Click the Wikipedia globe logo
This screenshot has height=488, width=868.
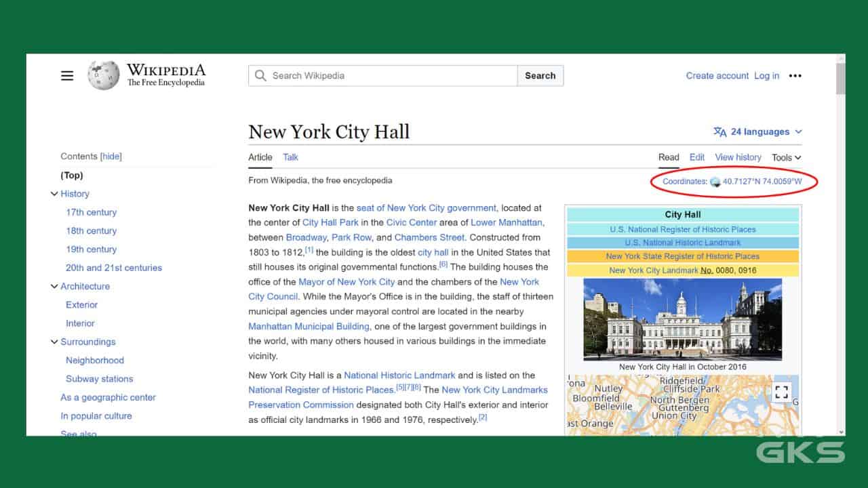(x=103, y=75)
